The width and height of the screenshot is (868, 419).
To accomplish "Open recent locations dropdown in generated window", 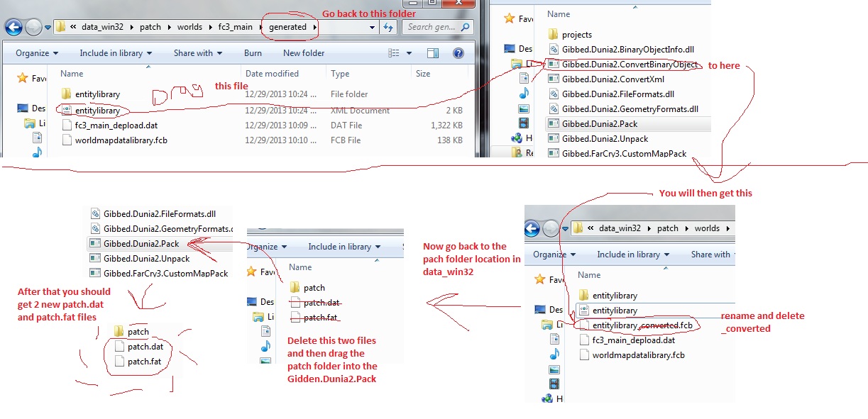I will (x=48, y=28).
